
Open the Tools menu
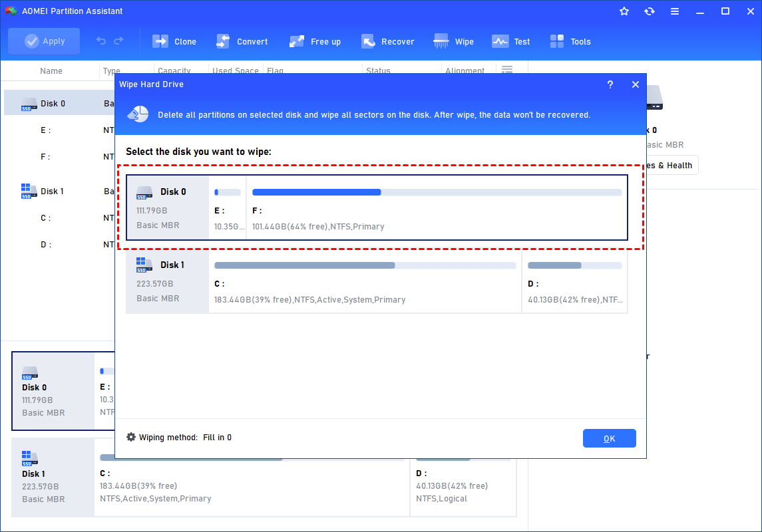pos(570,42)
